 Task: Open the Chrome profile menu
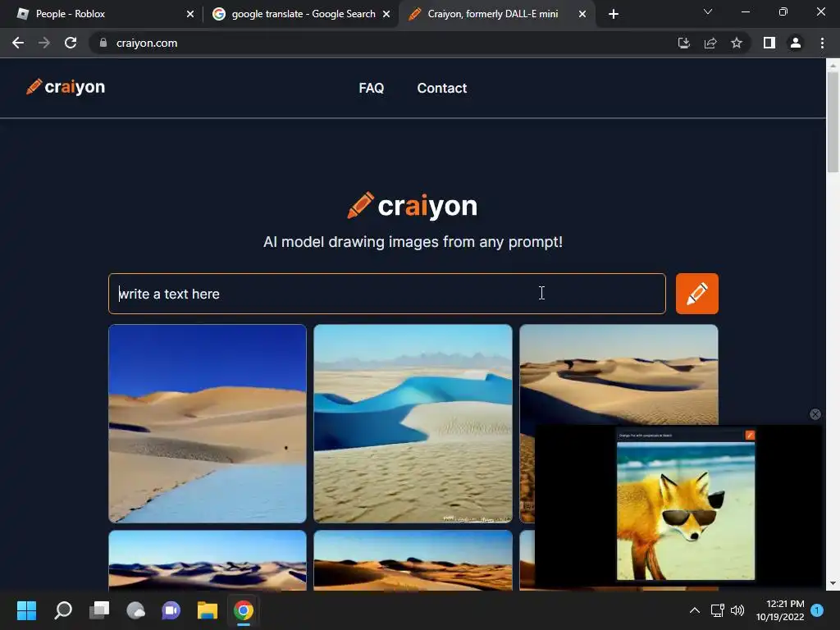click(x=796, y=43)
